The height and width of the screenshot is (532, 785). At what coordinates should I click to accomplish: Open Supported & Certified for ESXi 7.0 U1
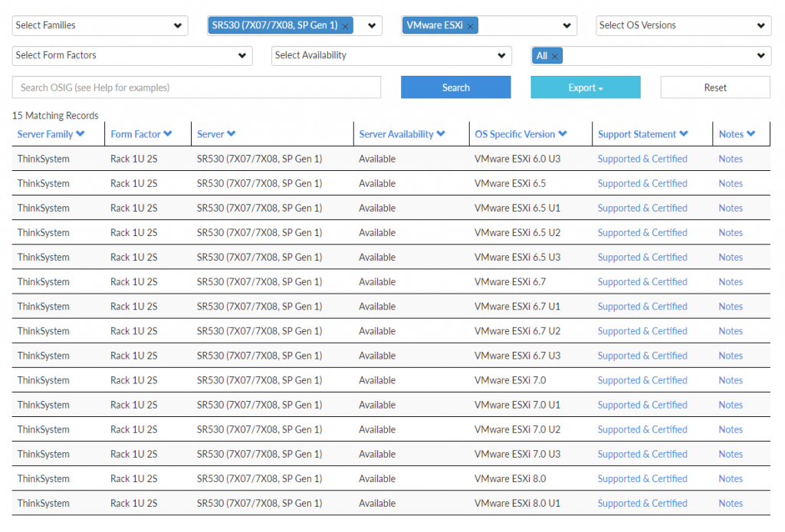pyautogui.click(x=642, y=405)
